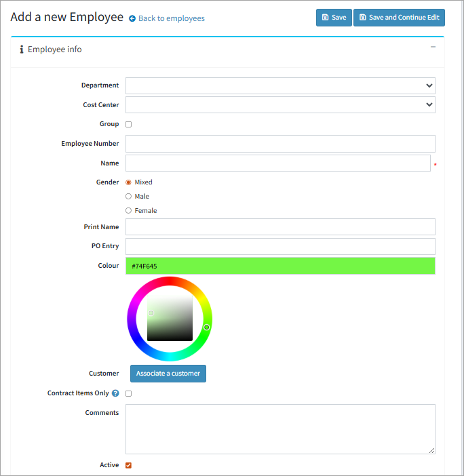Click the back arrow icon beside employees link
The image size is (464, 476).
[132, 19]
